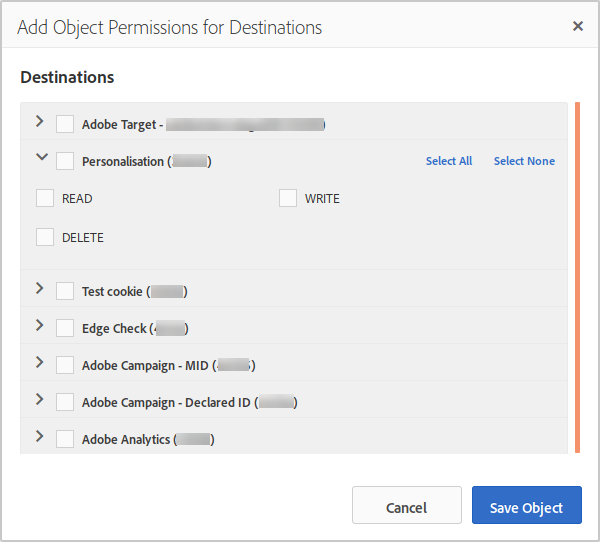Image resolution: width=600 pixels, height=542 pixels.
Task: Check the Test cookie checkbox
Action: pos(65,291)
